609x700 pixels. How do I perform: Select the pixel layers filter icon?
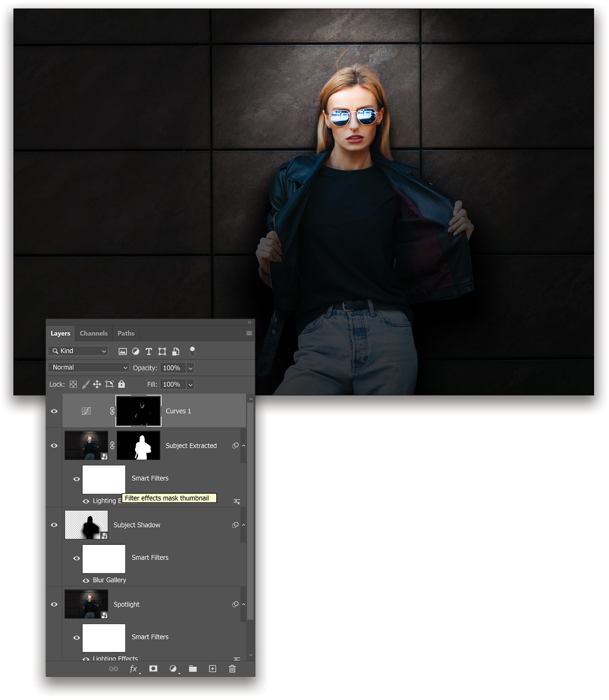[122, 351]
